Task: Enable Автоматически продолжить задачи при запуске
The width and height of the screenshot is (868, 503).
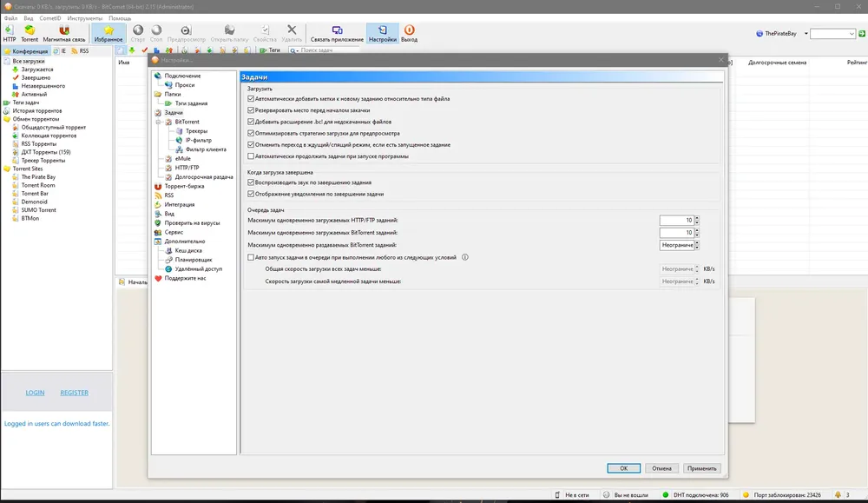Action: (251, 156)
